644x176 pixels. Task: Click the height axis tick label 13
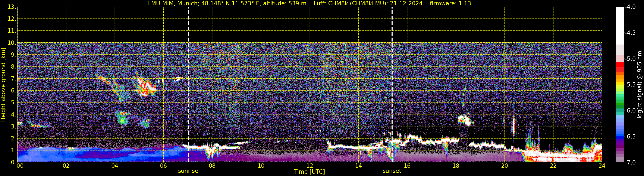[12, 7]
